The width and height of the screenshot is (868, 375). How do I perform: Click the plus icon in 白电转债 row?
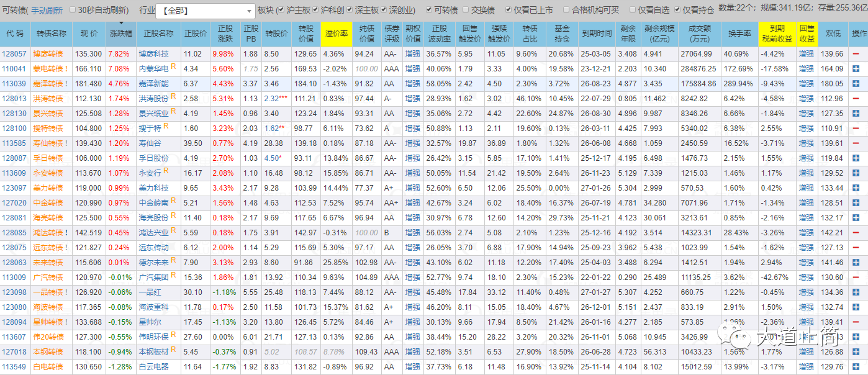856,367
